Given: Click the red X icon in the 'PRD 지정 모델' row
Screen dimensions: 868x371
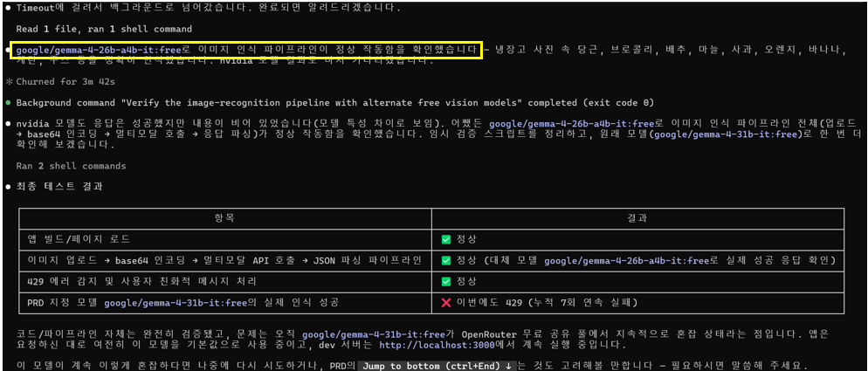Looking at the screenshot, I should coord(446,303).
